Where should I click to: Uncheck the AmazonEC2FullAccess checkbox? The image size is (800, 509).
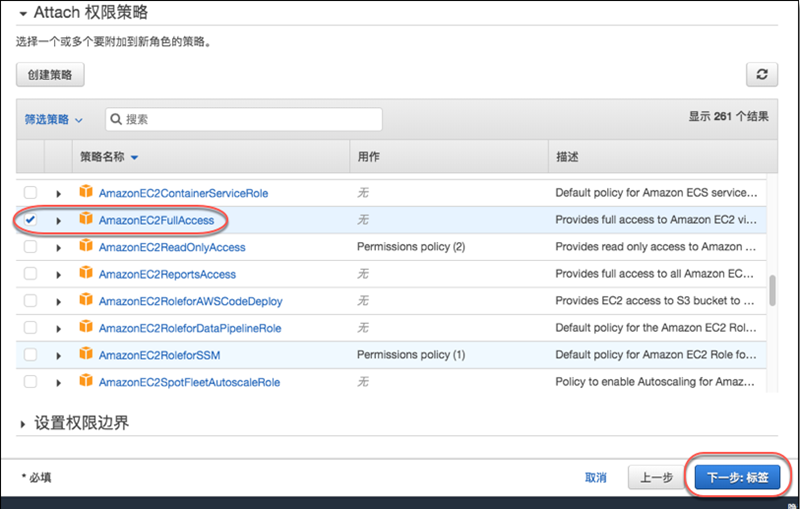31,220
